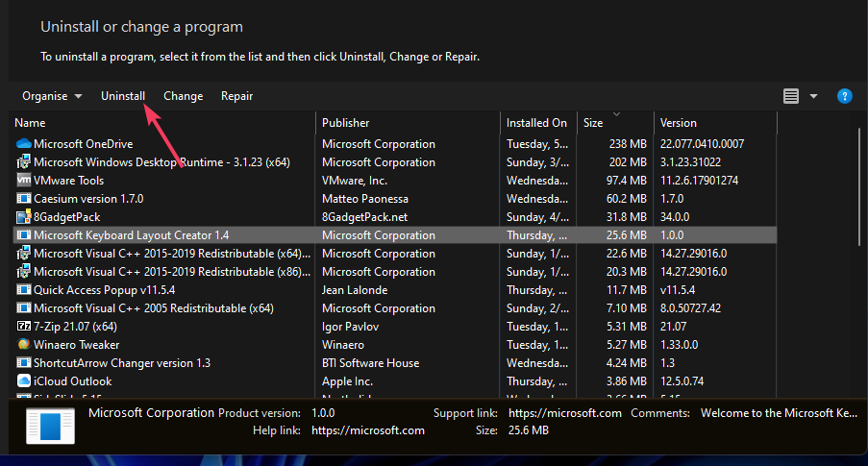Click the Publisher column header
Image resolution: width=868 pixels, height=466 pixels.
(345, 123)
